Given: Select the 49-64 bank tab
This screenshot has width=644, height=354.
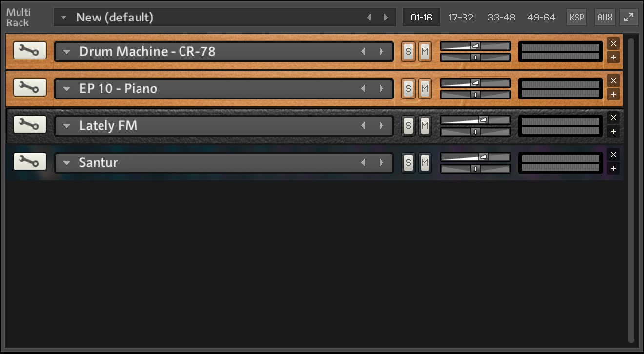Looking at the screenshot, I should point(542,17).
